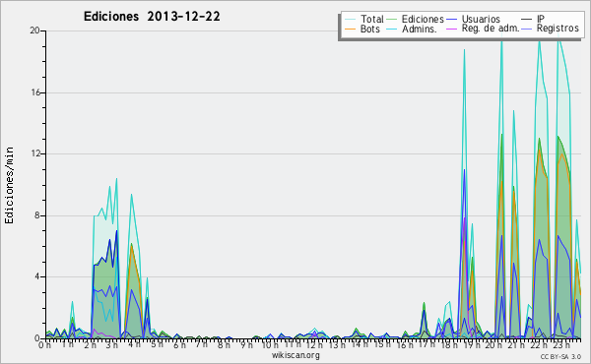Image resolution: width=591 pixels, height=364 pixels.
Task: Click the 3 h marker on x-axis
Action: (x=111, y=344)
